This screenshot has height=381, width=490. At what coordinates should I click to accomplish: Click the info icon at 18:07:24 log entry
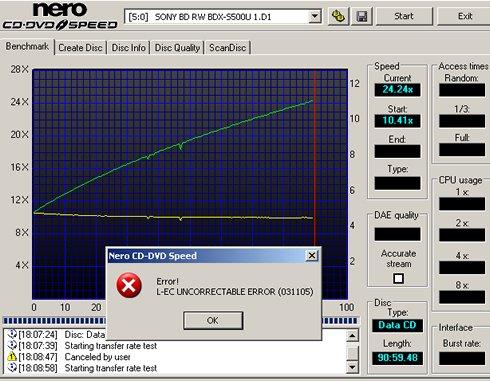12,334
